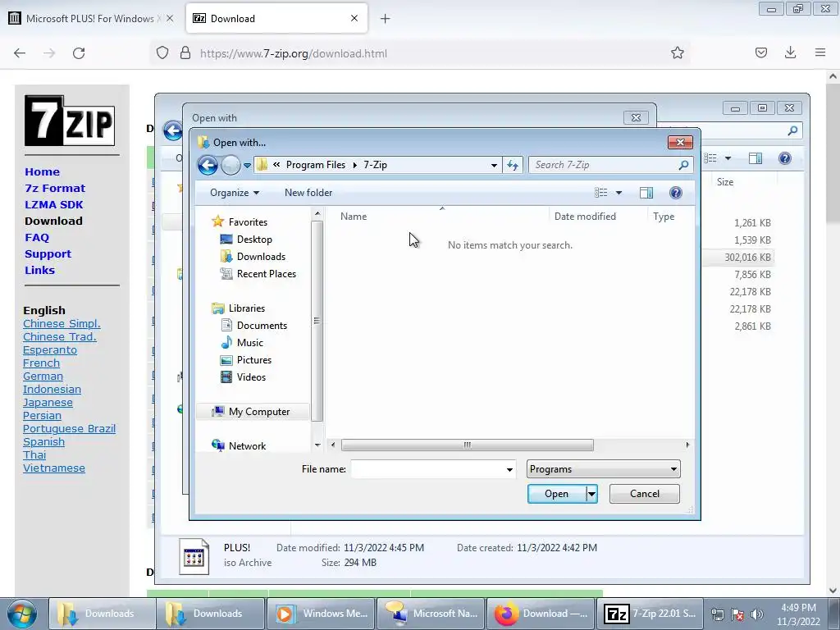Open the Links page link
840x630 pixels.
[x=39, y=271]
